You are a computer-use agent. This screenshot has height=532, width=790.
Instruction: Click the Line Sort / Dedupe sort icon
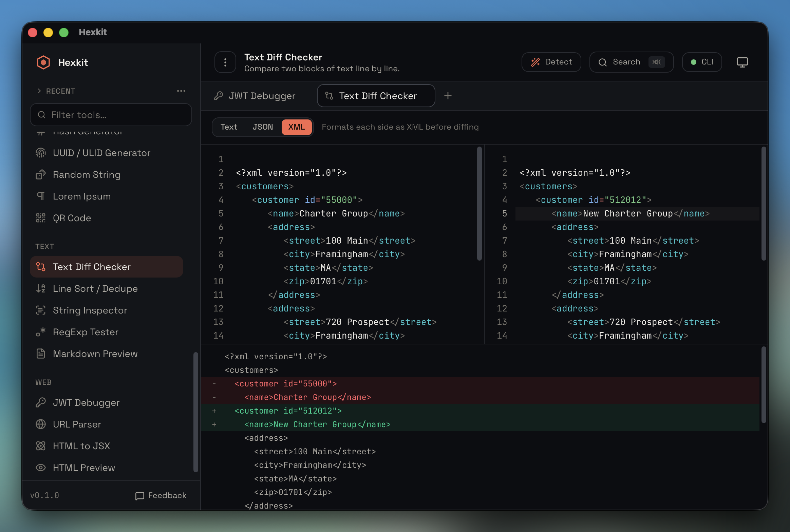41,289
